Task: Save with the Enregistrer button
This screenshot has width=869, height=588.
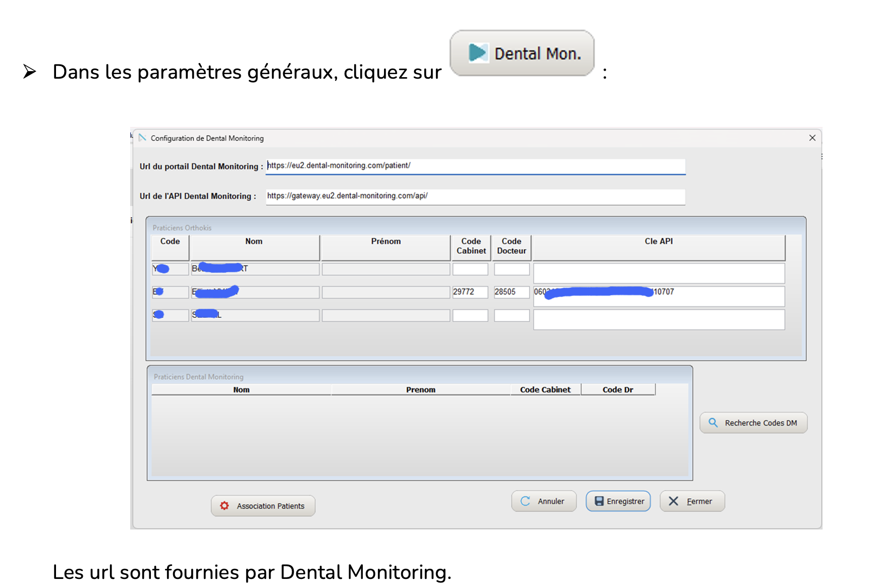Action: click(618, 501)
